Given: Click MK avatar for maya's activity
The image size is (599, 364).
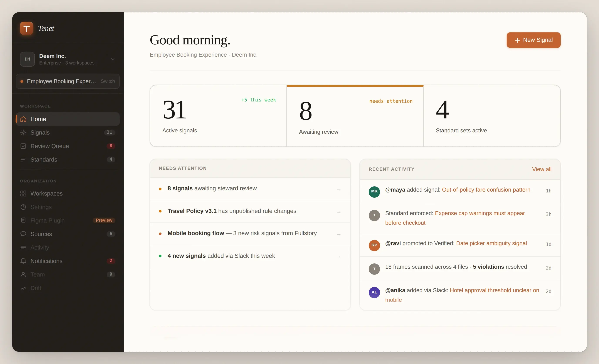Looking at the screenshot, I should [x=374, y=192].
